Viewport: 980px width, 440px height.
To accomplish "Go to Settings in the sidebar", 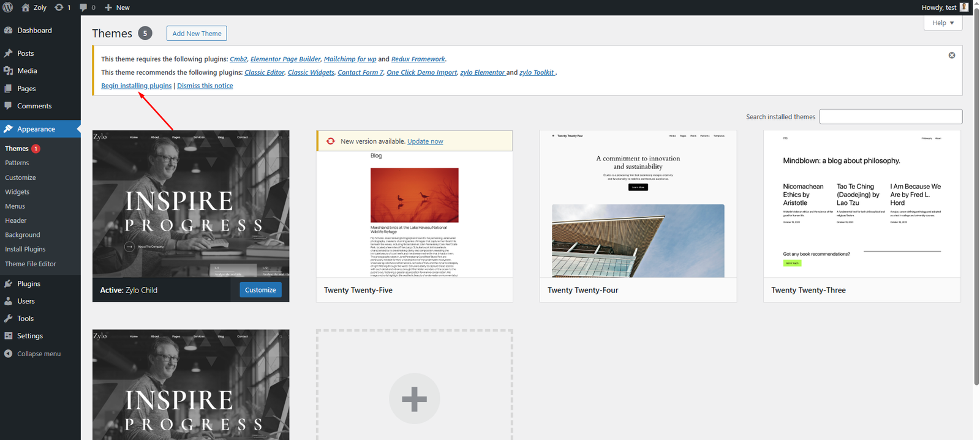I will click(x=29, y=336).
